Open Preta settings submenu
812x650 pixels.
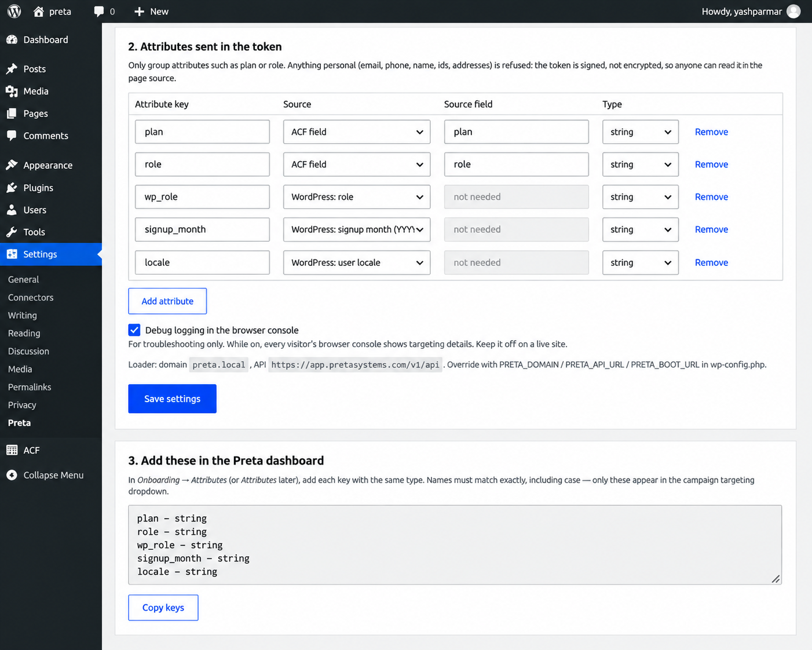(x=19, y=423)
